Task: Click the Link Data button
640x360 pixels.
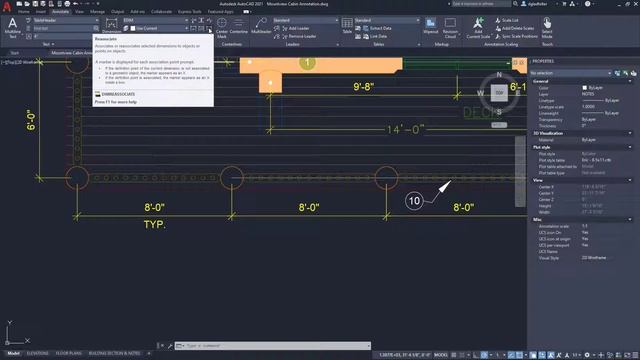Action: point(375,36)
